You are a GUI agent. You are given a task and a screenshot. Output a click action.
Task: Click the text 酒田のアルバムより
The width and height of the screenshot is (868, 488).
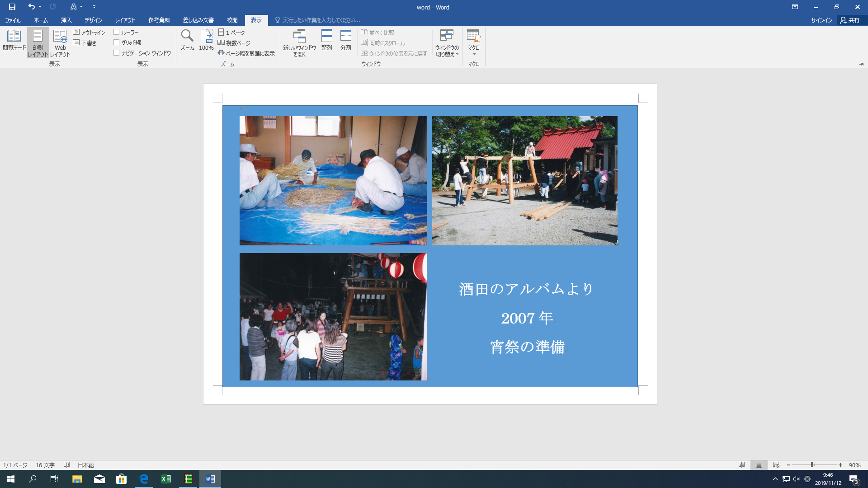pyautogui.click(x=527, y=289)
